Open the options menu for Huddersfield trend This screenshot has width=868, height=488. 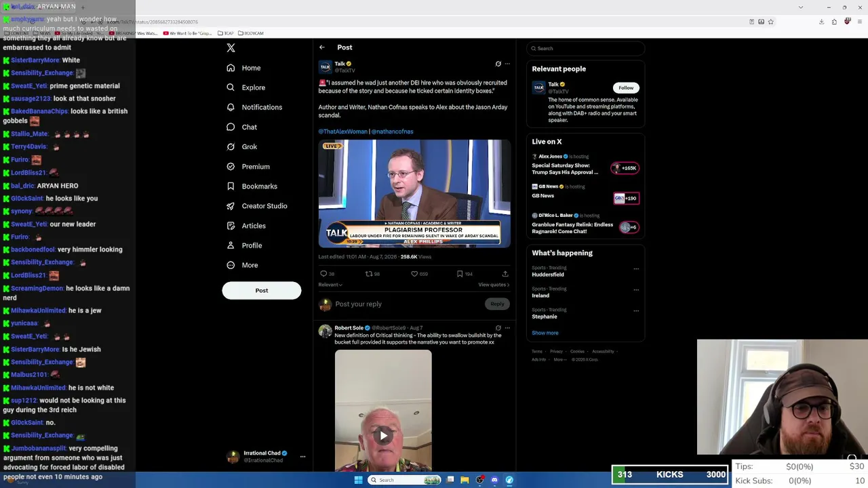[636, 269]
